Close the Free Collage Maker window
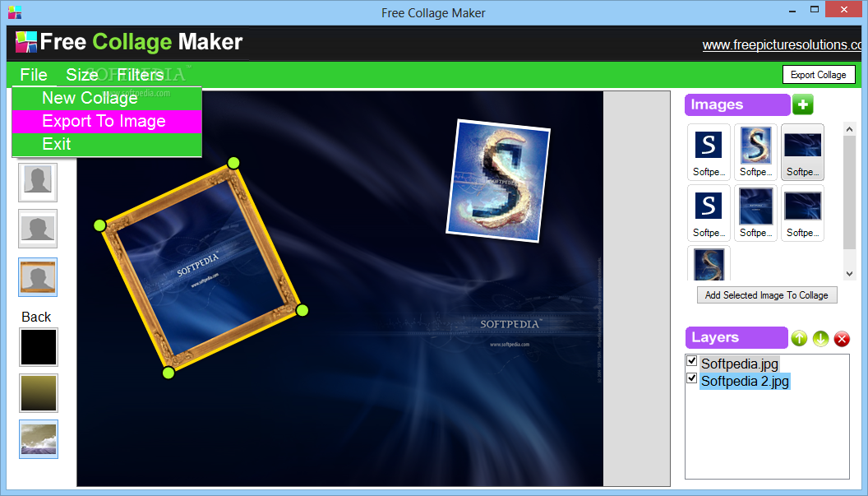 (843, 9)
